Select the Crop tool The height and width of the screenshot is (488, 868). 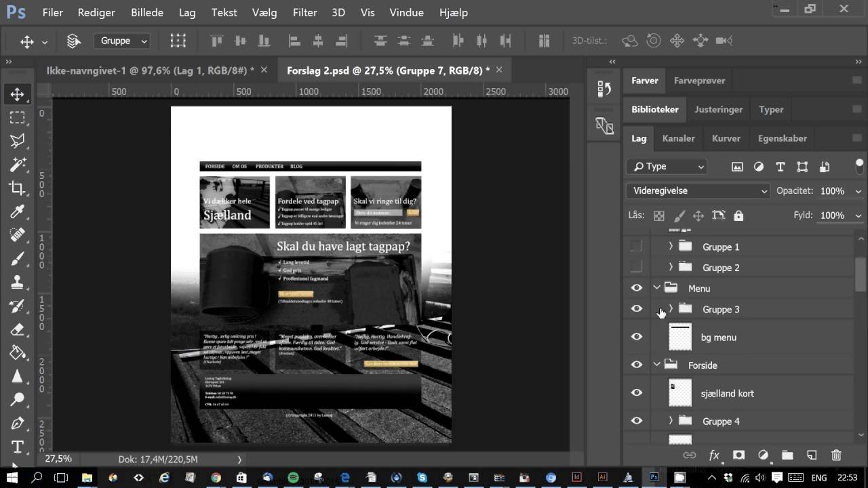(x=18, y=188)
